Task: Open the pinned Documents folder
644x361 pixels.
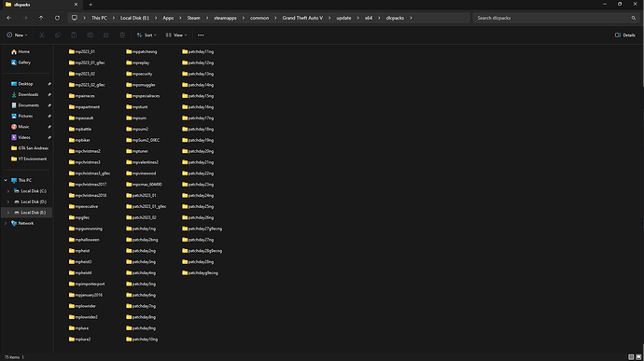Action: [27, 105]
